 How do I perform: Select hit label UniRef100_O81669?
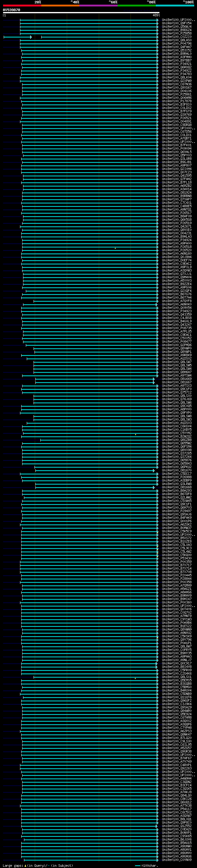tap(176, 379)
